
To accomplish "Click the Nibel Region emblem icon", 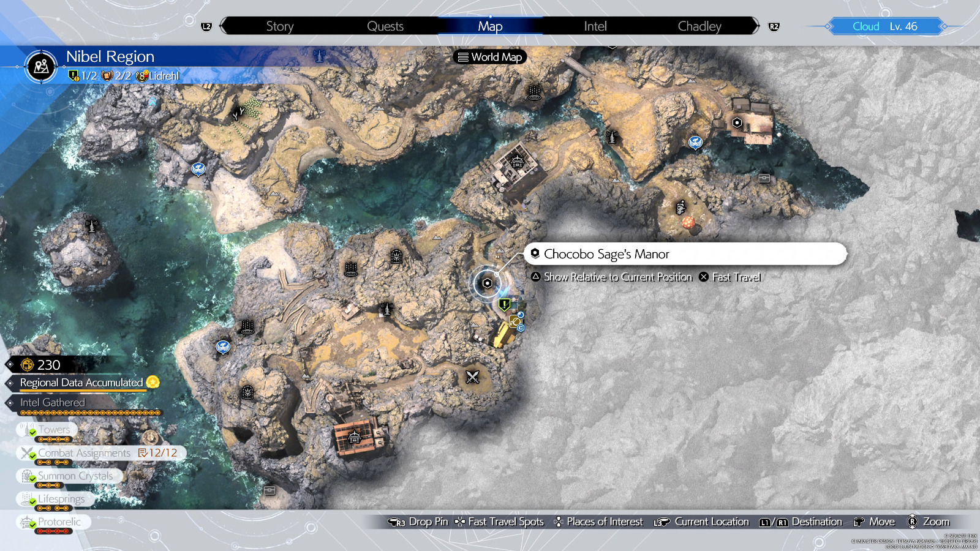I will 42,66.
